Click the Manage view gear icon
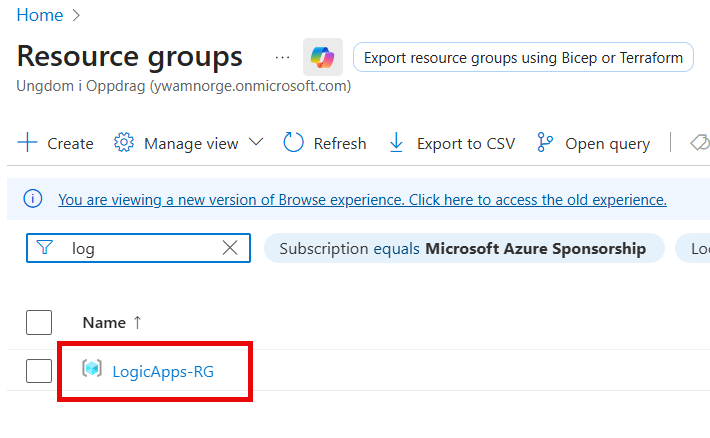The width and height of the screenshot is (710, 438). [x=124, y=143]
